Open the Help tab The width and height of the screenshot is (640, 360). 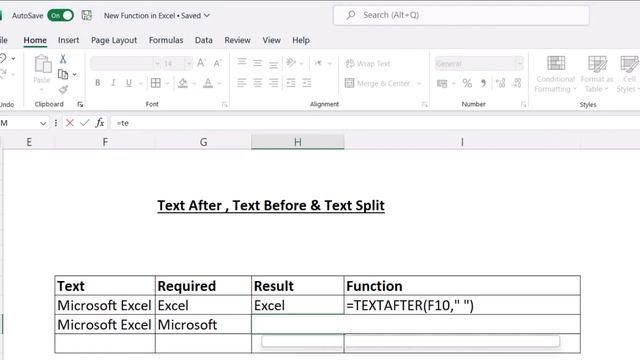click(x=301, y=40)
